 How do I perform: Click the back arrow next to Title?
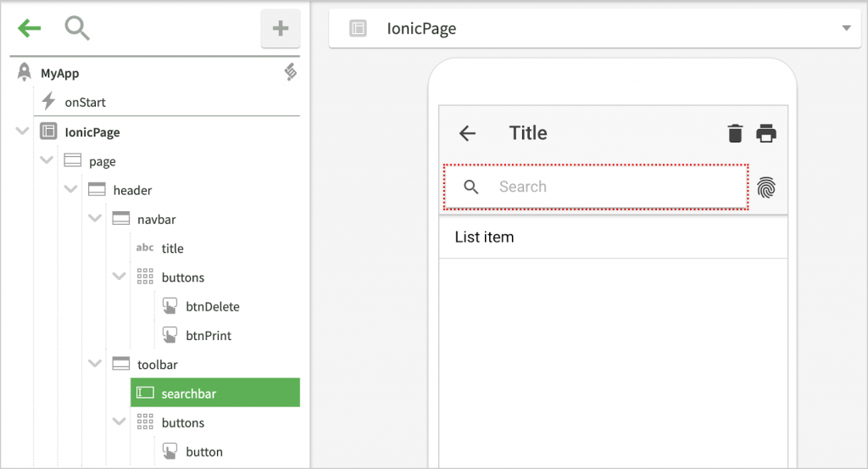tap(467, 133)
